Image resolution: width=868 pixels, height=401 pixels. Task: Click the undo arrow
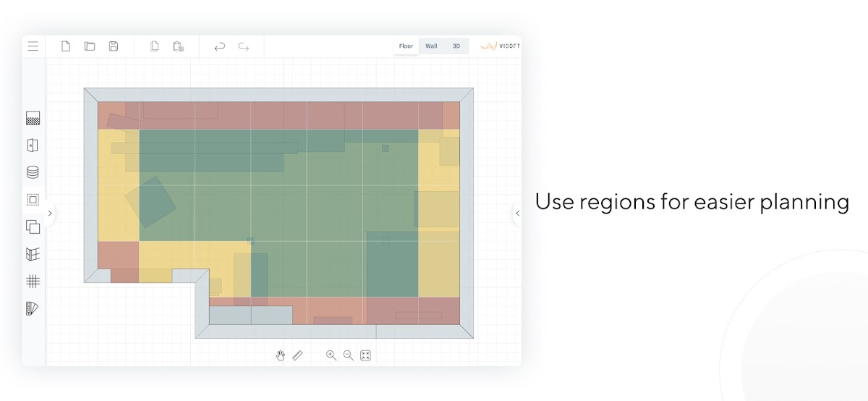pos(220,47)
